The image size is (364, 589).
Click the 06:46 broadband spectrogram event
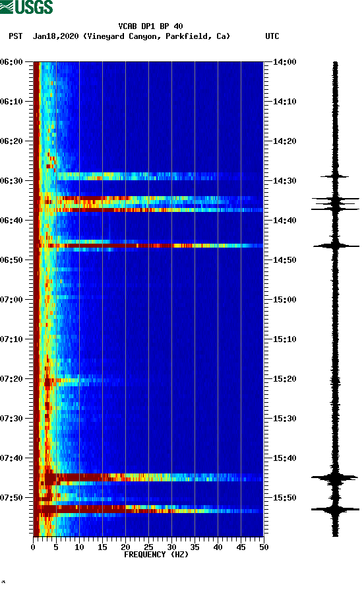pos(148,246)
